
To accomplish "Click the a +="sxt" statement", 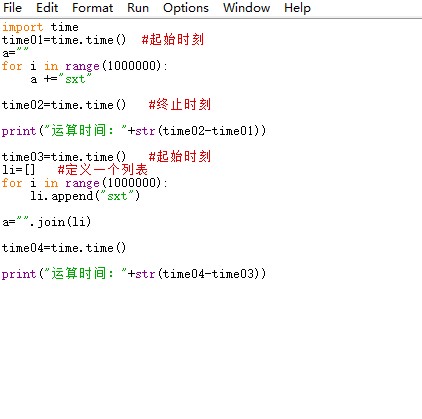I will 61,79.
